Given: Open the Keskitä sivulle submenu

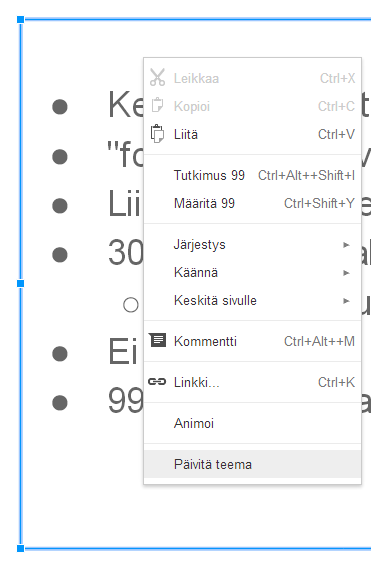Looking at the screenshot, I should (253, 301).
